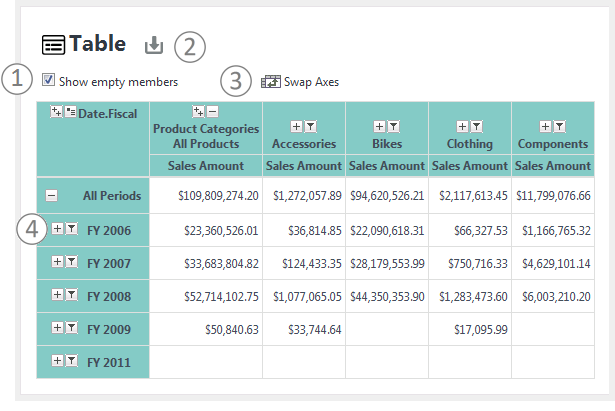This screenshot has width=615, height=411.
Task: Click the export download icon beside Table
Action: pos(154,45)
